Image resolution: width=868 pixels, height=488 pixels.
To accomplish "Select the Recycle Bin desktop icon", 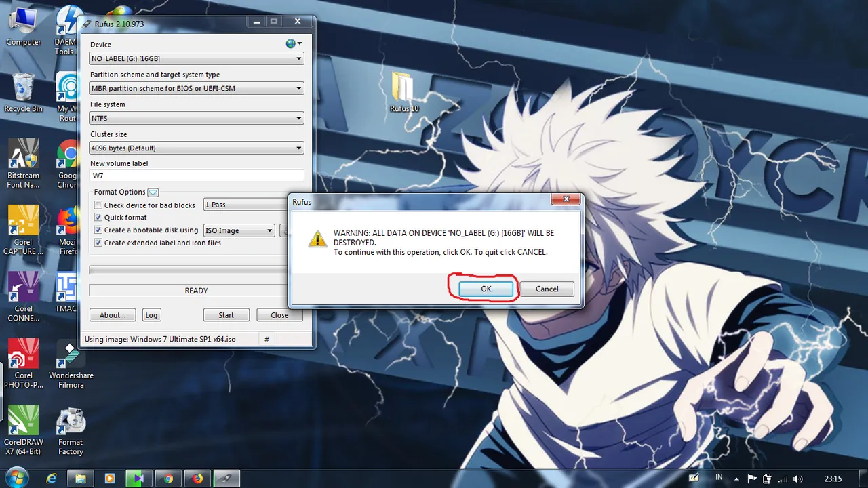I will coord(23,93).
